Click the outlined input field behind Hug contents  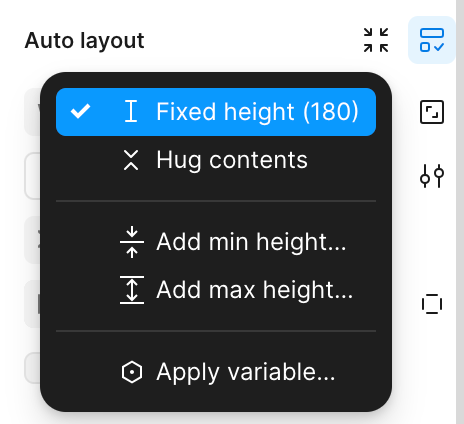point(32,176)
